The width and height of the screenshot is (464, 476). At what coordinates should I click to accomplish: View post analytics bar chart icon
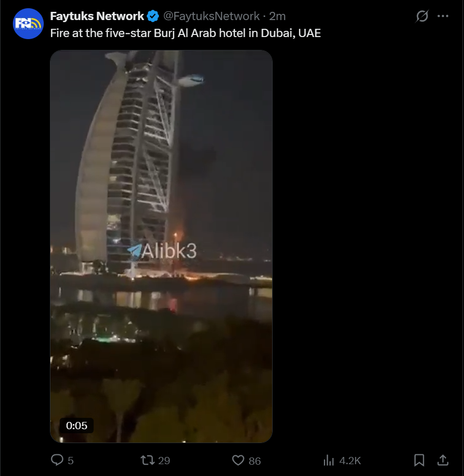[x=329, y=460]
